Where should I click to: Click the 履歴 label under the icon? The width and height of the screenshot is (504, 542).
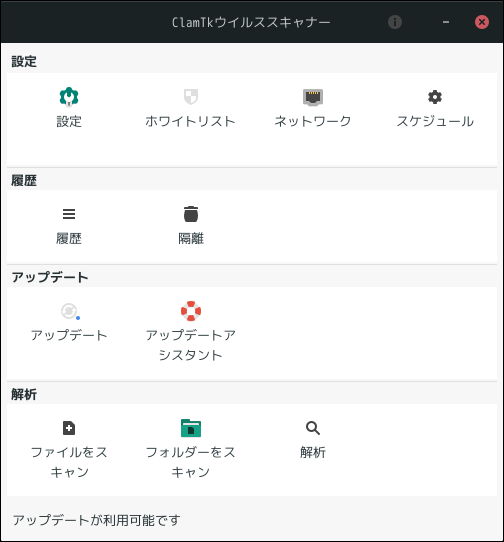69,239
